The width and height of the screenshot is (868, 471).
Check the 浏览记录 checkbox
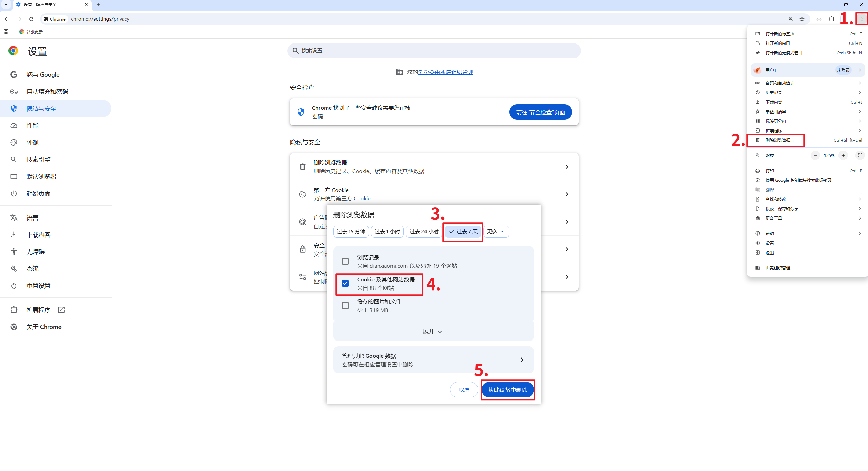tap(345, 261)
